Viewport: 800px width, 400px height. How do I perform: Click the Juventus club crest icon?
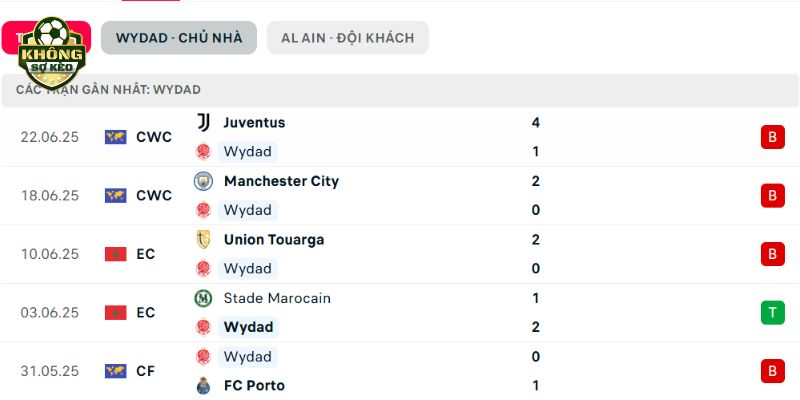click(204, 122)
